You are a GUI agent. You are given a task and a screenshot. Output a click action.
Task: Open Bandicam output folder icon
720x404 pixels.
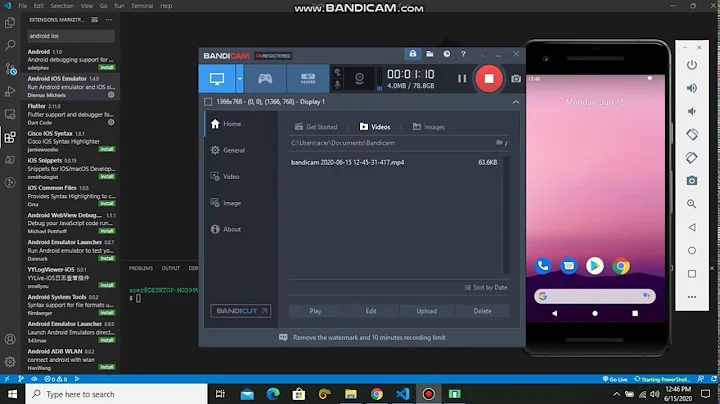tap(430, 54)
